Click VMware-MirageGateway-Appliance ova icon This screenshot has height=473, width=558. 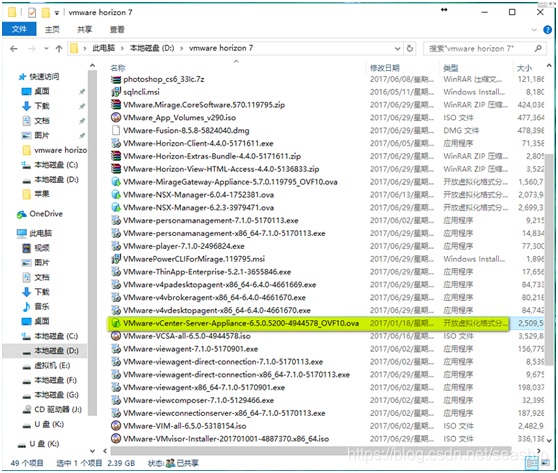coord(116,182)
